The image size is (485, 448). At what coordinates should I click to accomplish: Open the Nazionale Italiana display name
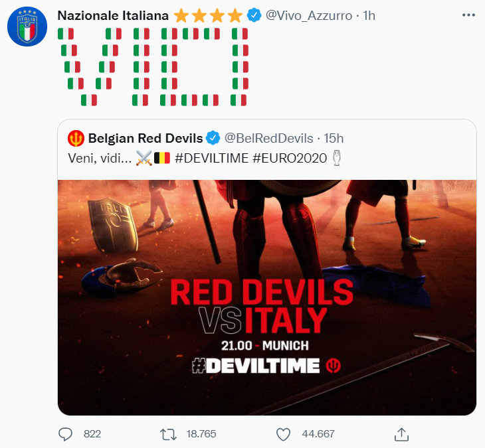(x=114, y=15)
